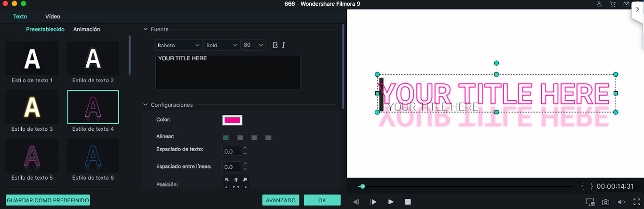
Task: Open the Roboto font family dropdown
Action: coord(179,45)
